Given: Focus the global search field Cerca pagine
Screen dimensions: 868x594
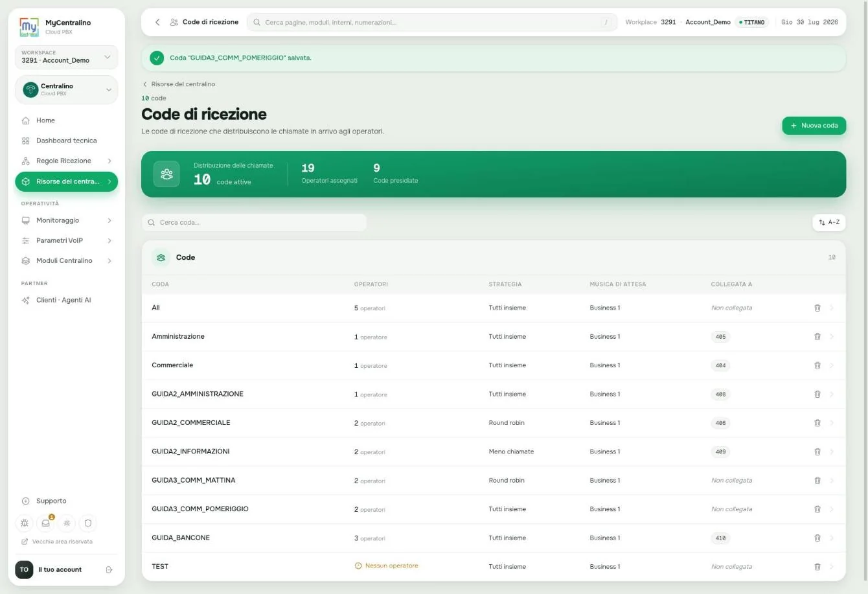Looking at the screenshot, I should 431,22.
